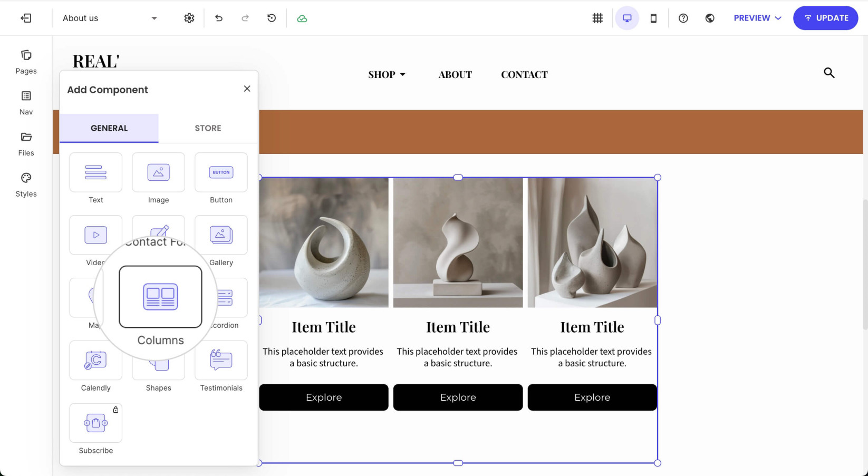Open the Styles sidebar panel
This screenshot has height=476, width=868.
point(26,185)
